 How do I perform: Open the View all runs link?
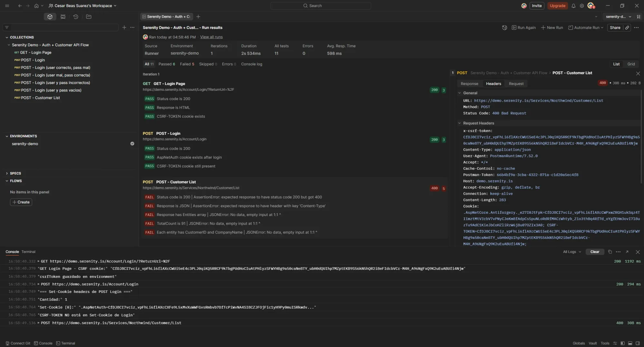tap(211, 37)
